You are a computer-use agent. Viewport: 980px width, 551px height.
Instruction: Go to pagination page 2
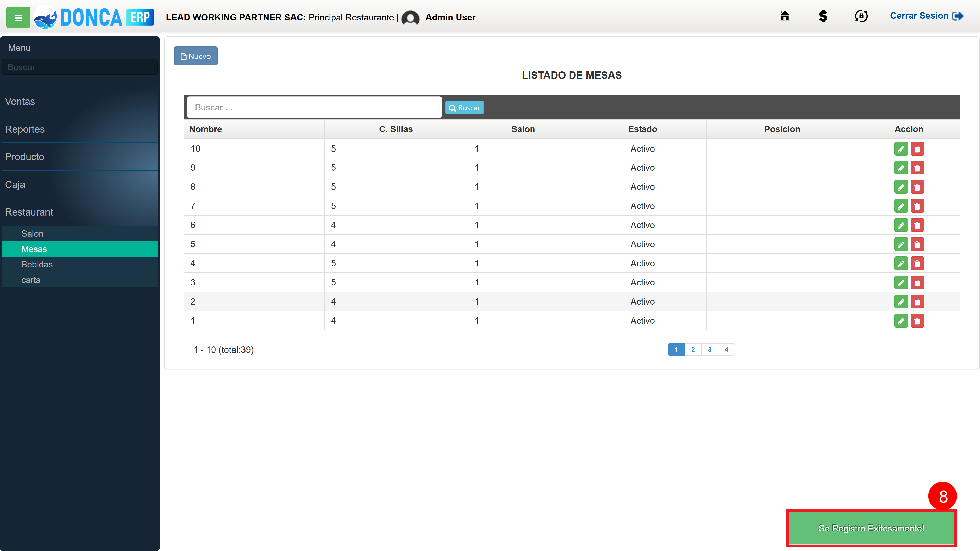click(693, 349)
